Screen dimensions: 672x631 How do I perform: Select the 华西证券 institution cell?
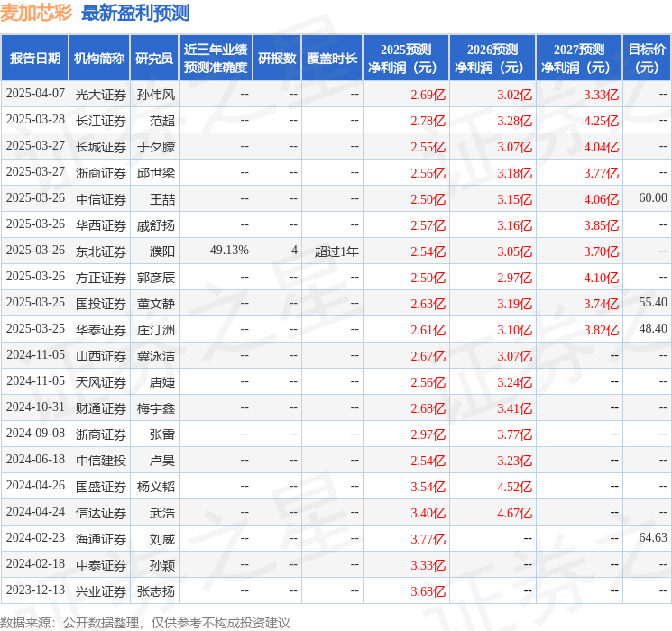tap(101, 225)
